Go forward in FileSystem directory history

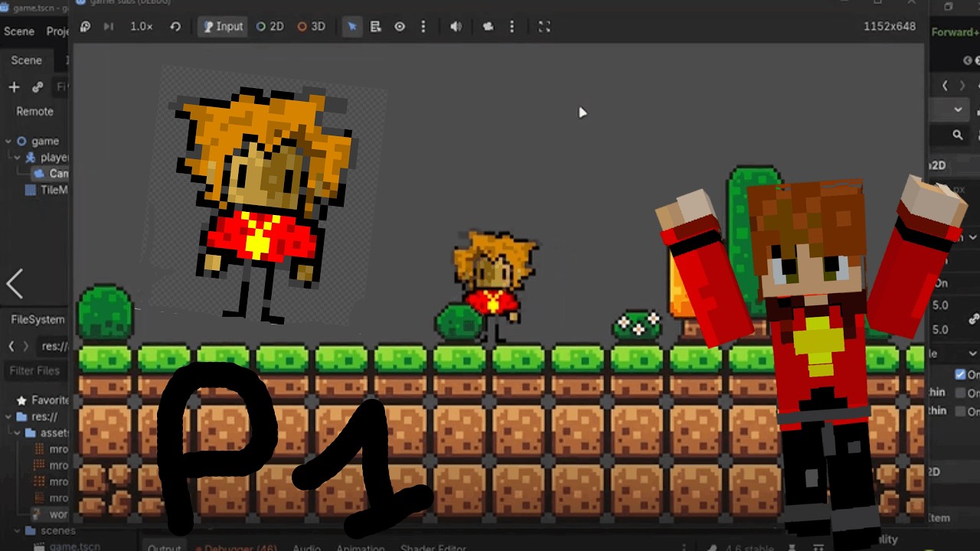tap(25, 347)
